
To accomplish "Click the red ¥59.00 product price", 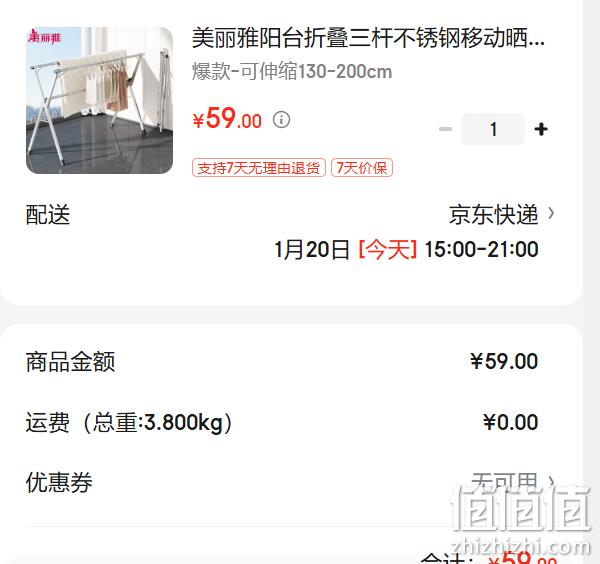I will point(227,119).
